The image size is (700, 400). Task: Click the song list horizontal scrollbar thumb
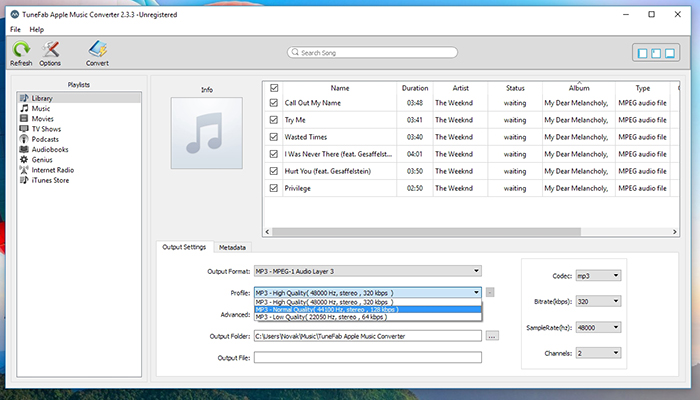coord(426,232)
